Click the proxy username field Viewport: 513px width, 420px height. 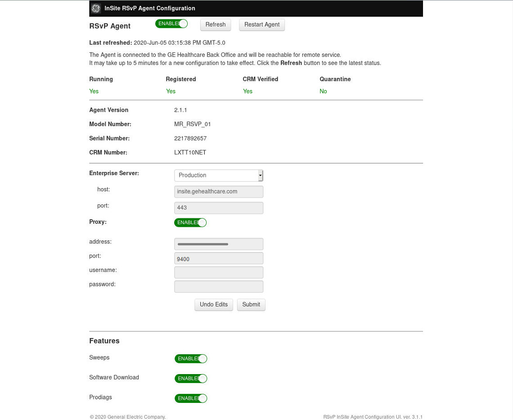coord(219,272)
